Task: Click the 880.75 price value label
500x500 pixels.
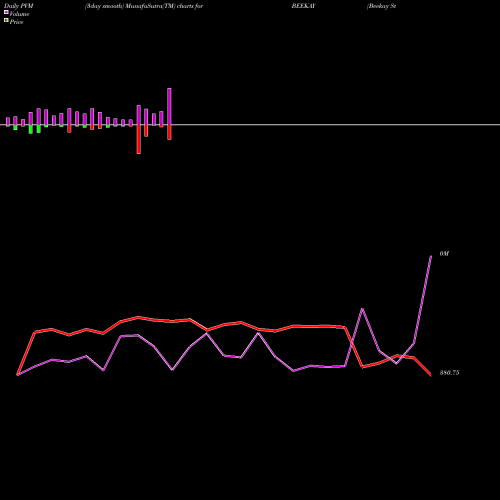Action: click(x=449, y=373)
